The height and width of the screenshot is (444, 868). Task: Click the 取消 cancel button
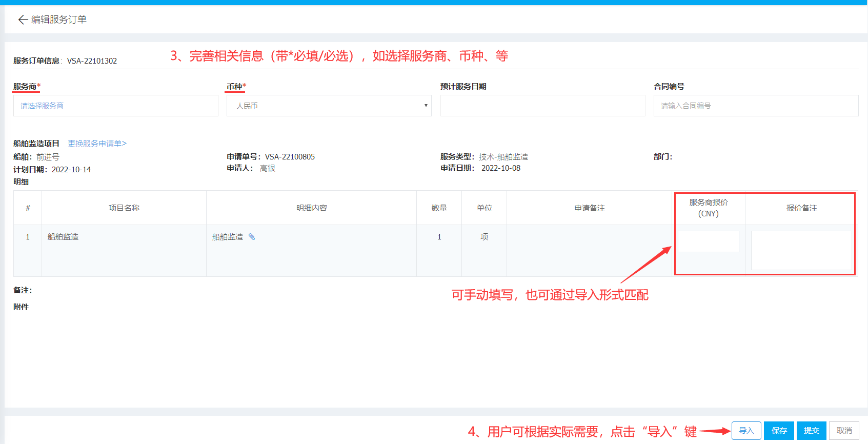[x=844, y=431]
